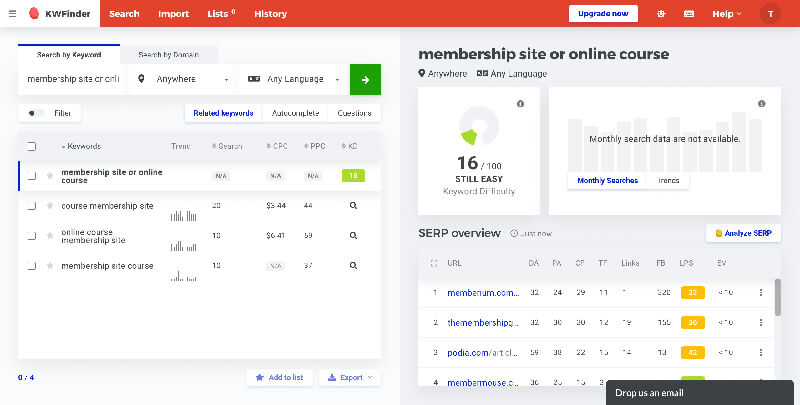Open the Import menu item
The image size is (800, 405).
[173, 14]
